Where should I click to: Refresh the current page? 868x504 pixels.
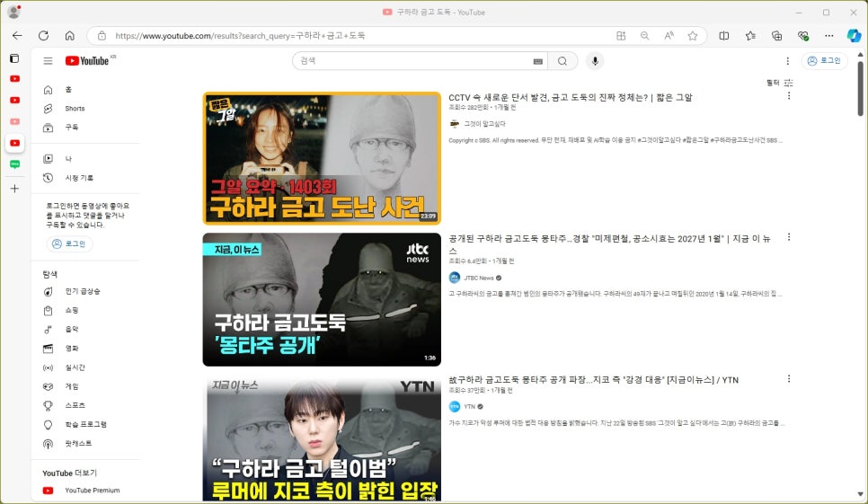(43, 35)
